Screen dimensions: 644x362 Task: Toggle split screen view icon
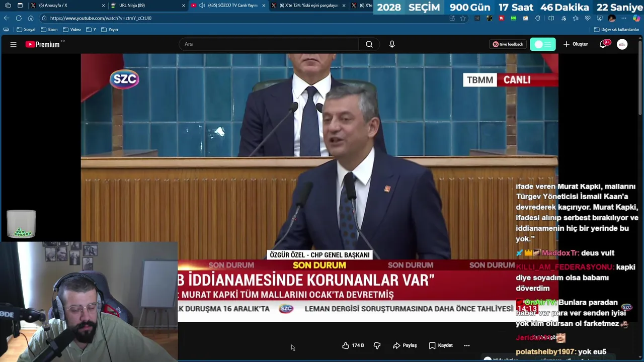[551, 18]
